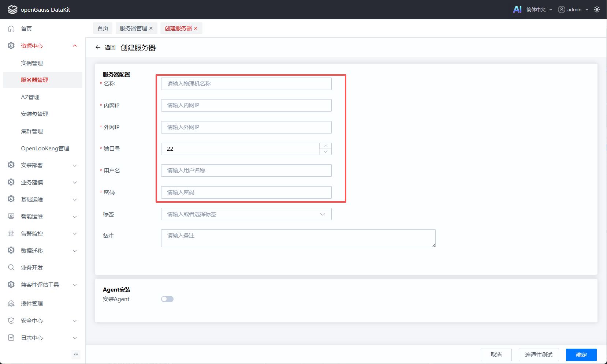
Task: Enable the 安装Agent switch
Action: pyautogui.click(x=167, y=299)
